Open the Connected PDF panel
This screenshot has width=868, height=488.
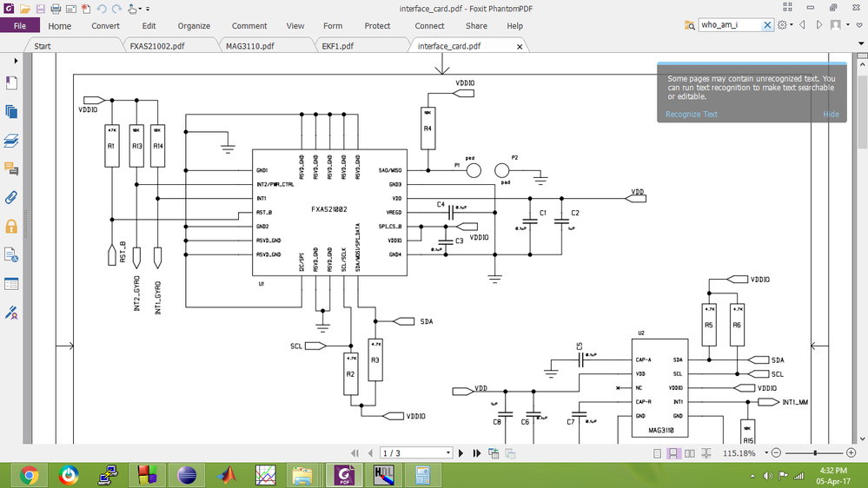coord(11,255)
